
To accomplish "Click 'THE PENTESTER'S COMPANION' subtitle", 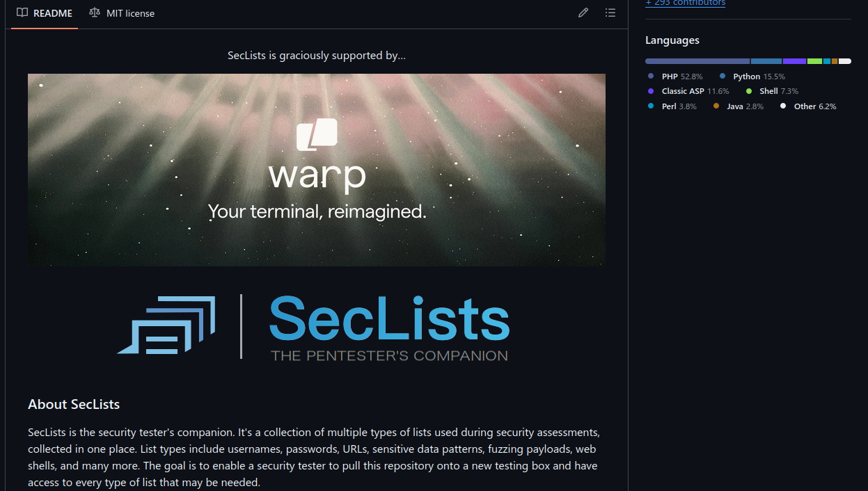I will 389,355.
